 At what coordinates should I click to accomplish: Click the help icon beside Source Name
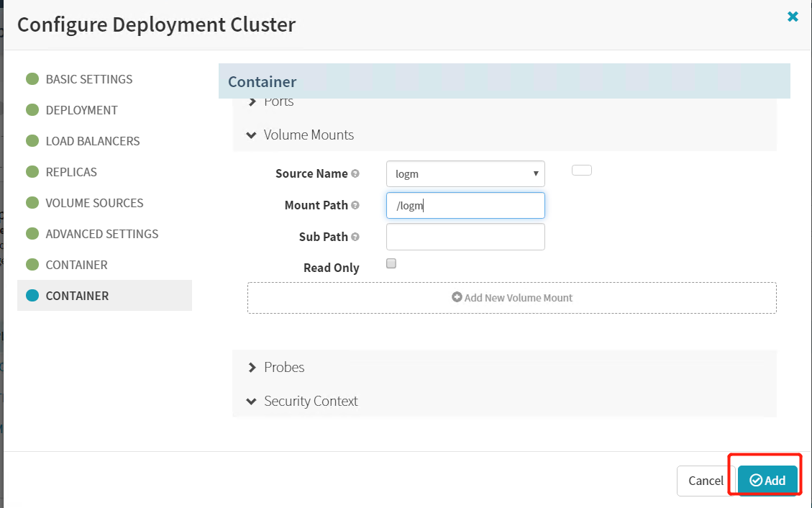point(355,174)
